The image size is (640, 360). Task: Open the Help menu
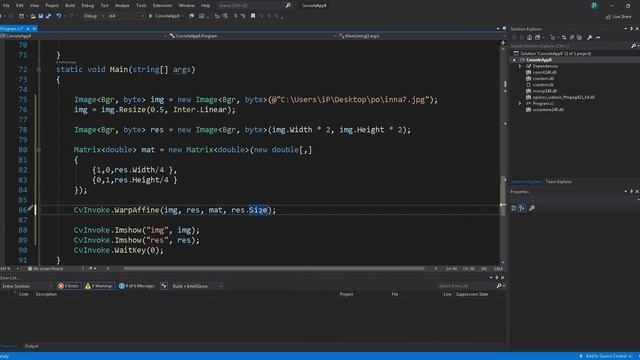[x=205, y=5]
